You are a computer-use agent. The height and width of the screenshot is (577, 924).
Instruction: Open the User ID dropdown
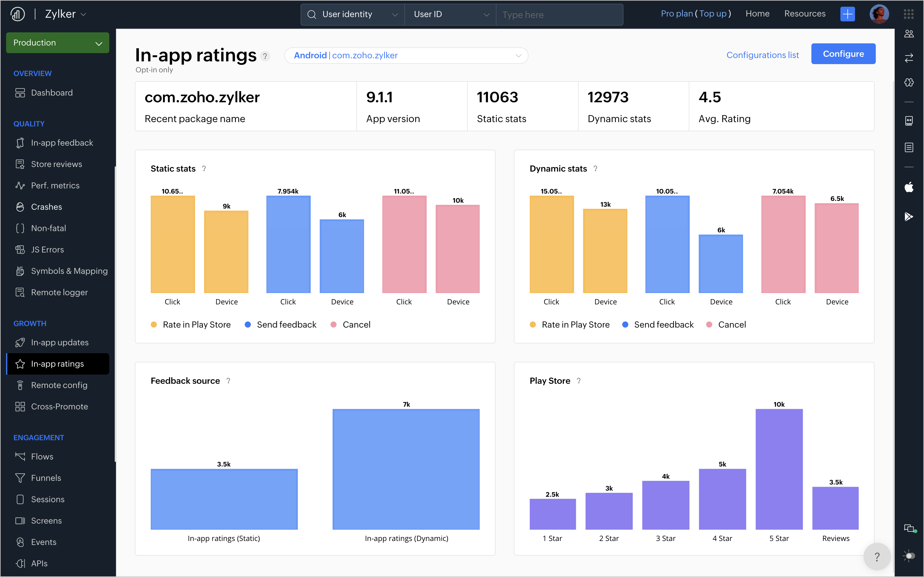[x=450, y=15]
